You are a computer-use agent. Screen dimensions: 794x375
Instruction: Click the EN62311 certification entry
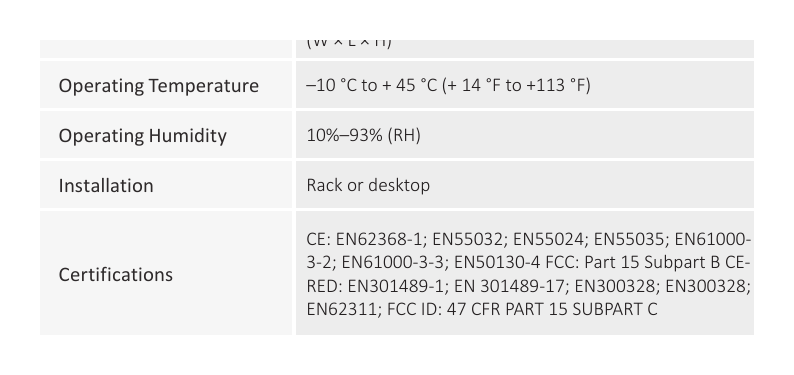(342, 309)
